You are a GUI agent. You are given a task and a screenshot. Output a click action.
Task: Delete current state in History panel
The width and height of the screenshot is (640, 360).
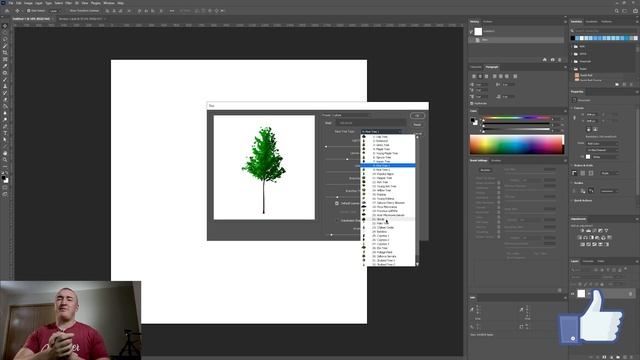tap(560, 60)
